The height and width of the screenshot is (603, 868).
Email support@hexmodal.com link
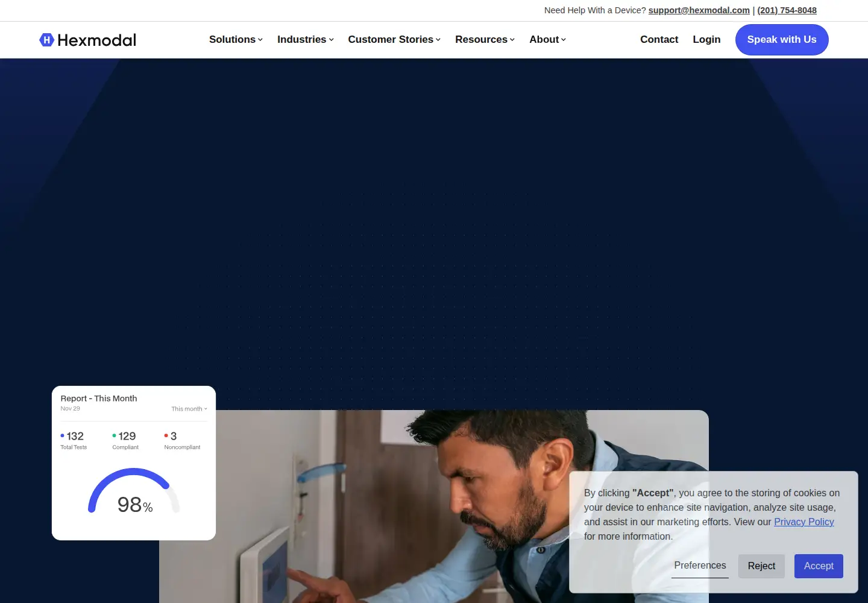(699, 10)
